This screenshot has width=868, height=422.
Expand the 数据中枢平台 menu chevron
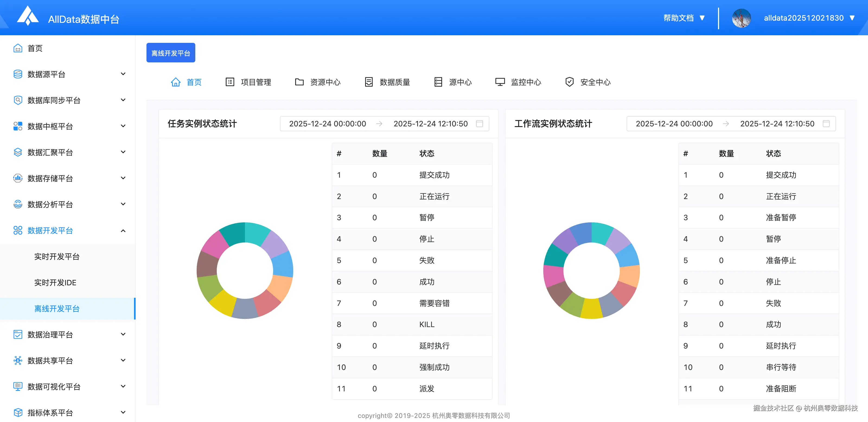click(x=123, y=126)
